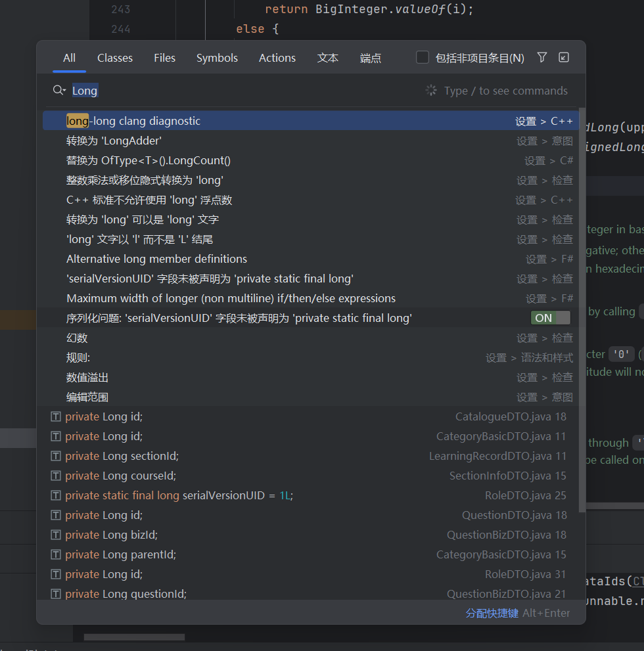Switch to the Symbols tab

pyautogui.click(x=217, y=58)
